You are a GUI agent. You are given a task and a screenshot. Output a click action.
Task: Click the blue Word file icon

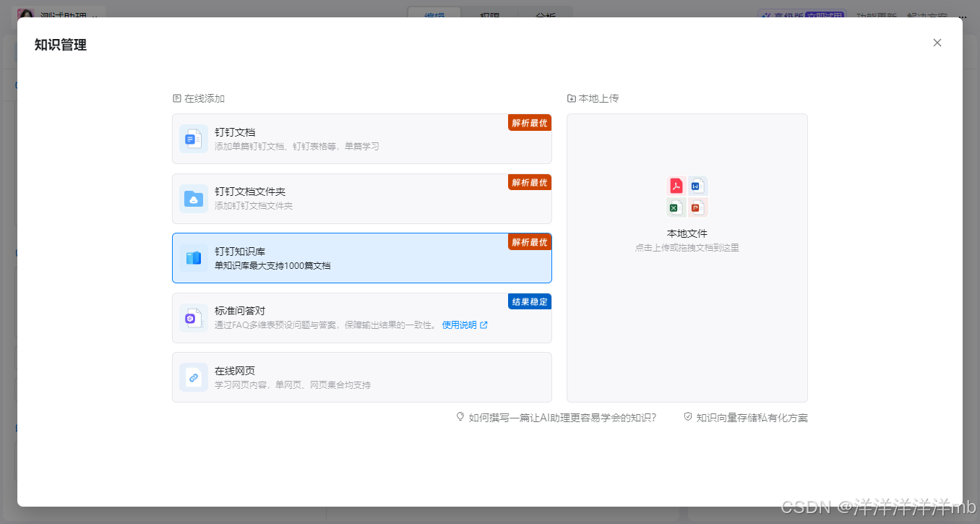(x=697, y=186)
